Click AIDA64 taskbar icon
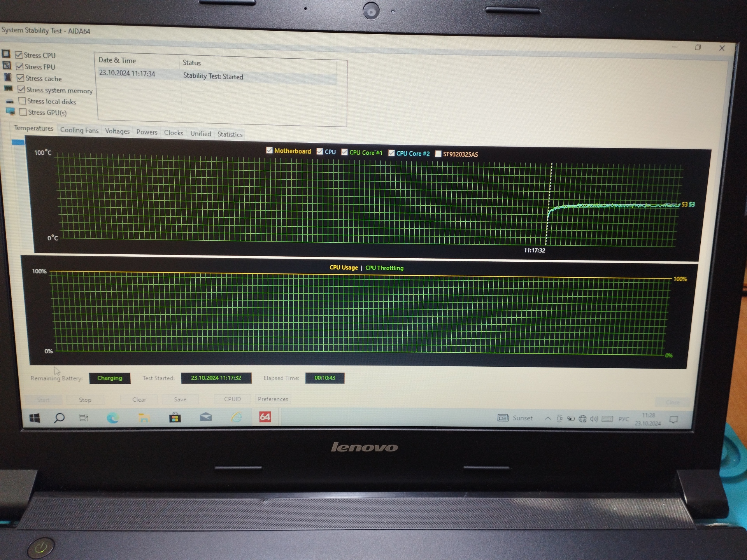The width and height of the screenshot is (747, 560). coord(265,417)
